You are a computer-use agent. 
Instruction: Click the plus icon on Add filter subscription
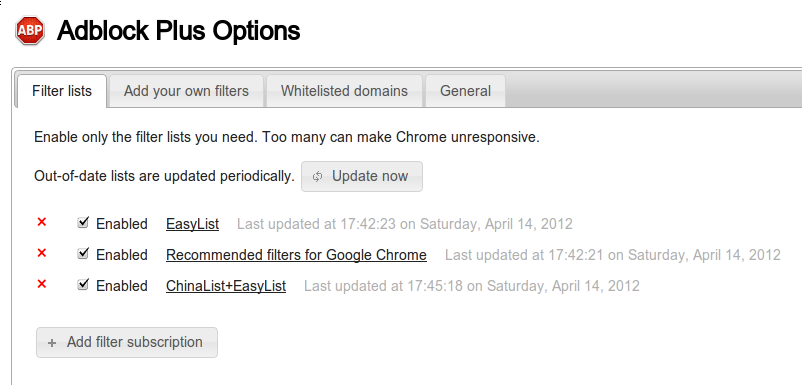click(52, 343)
